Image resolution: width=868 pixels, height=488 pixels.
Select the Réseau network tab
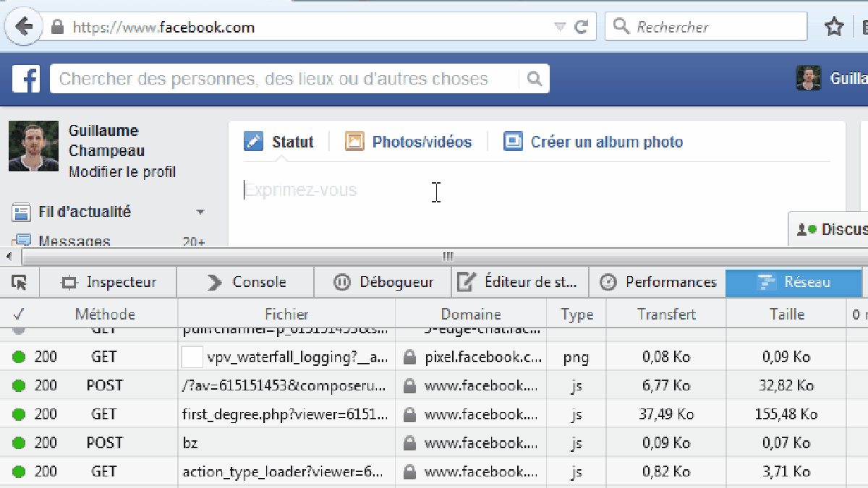[x=794, y=282]
